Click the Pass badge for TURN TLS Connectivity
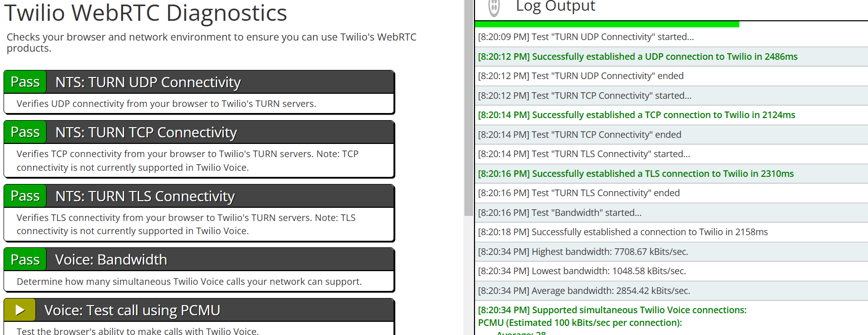Image resolution: width=868 pixels, height=335 pixels. pos(25,196)
